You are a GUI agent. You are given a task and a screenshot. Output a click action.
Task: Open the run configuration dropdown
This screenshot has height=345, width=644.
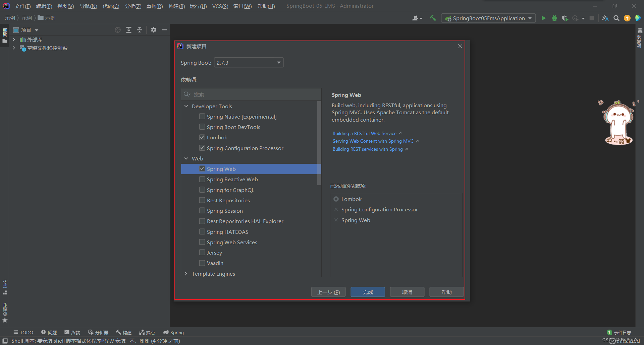pos(488,18)
